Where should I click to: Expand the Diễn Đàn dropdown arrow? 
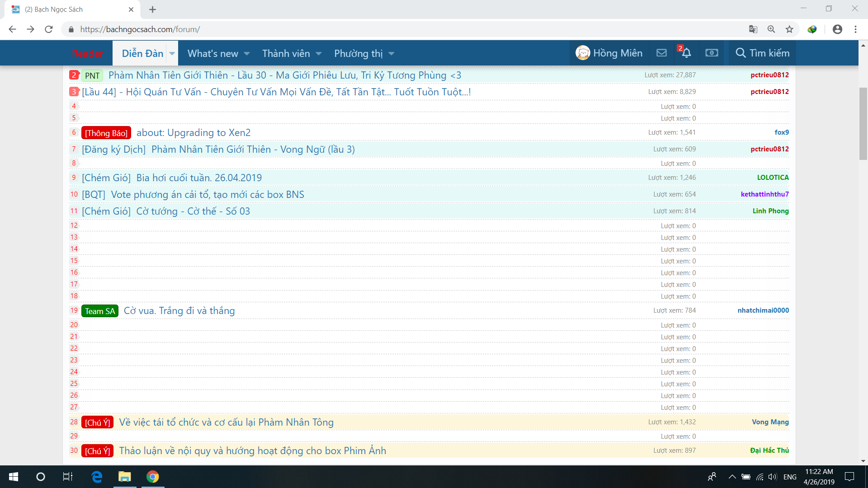[172, 53]
